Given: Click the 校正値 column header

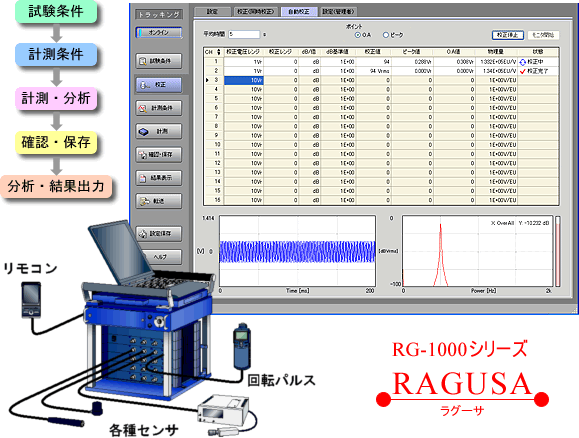Looking at the screenshot, I should click(x=373, y=52).
